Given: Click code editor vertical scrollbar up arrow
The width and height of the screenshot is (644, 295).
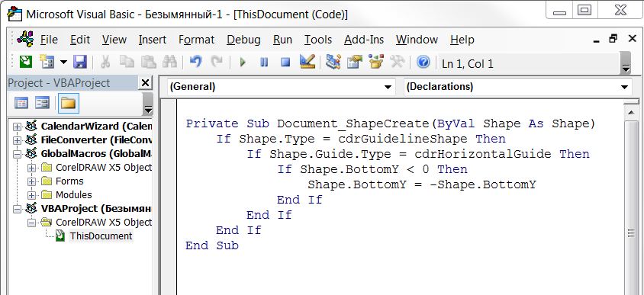Looking at the screenshot, I should tap(632, 111).
